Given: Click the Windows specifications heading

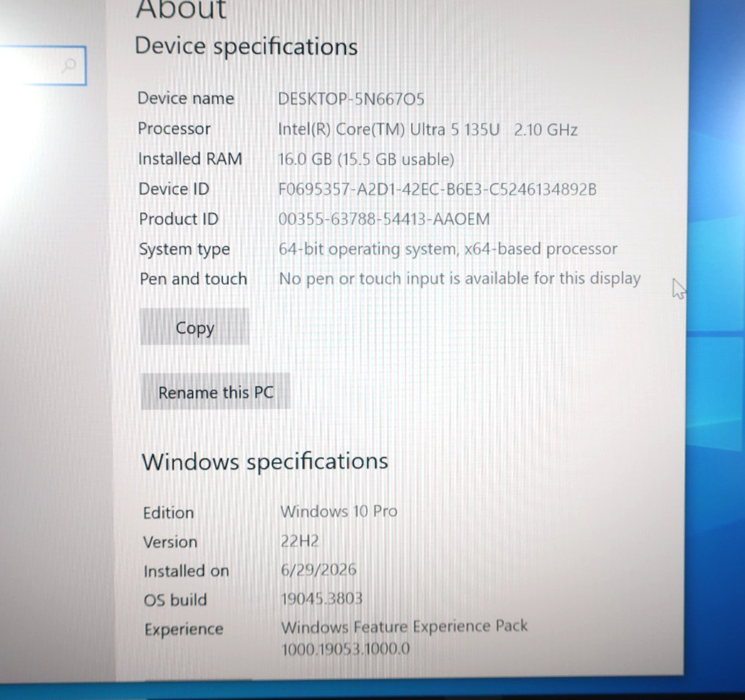Looking at the screenshot, I should click(x=265, y=462).
